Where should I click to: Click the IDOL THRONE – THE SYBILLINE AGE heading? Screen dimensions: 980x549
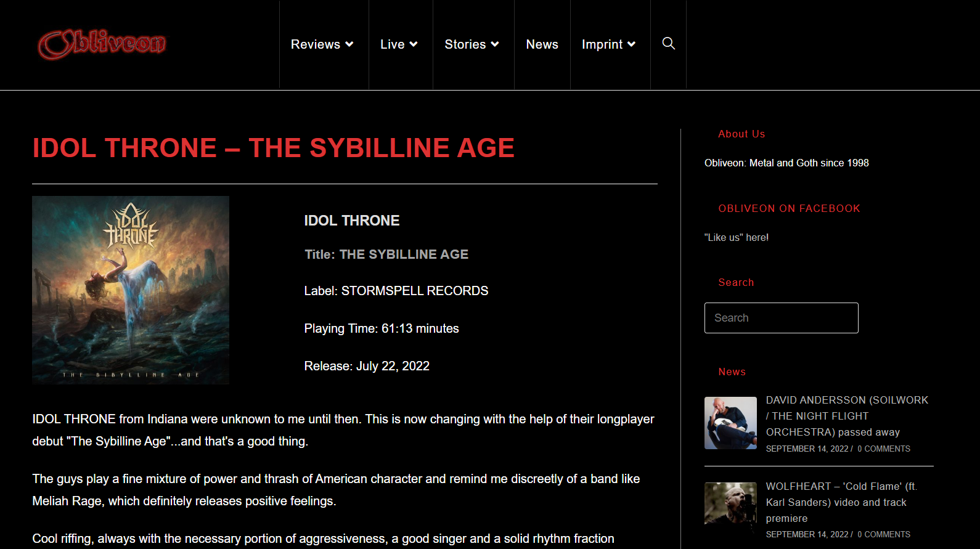click(274, 148)
